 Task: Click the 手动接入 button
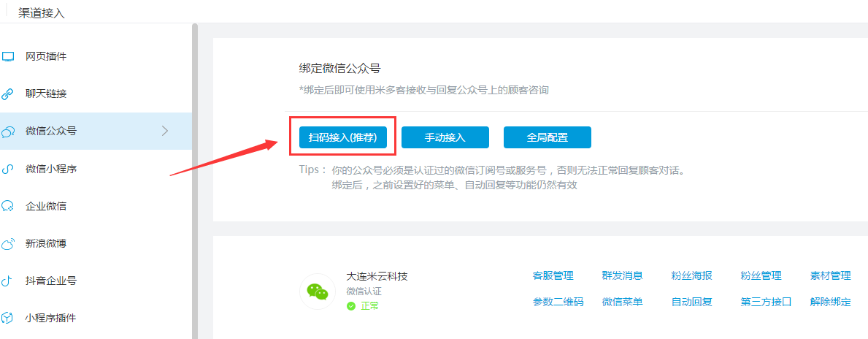tap(445, 137)
